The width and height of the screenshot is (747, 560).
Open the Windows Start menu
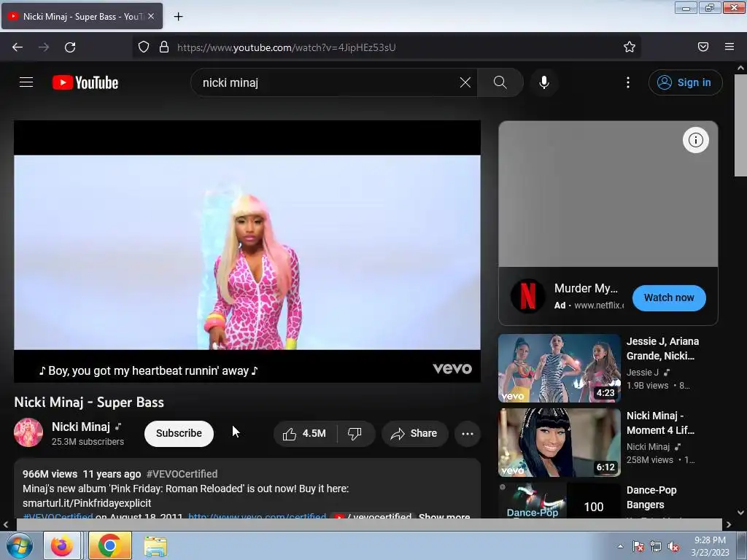coord(19,545)
